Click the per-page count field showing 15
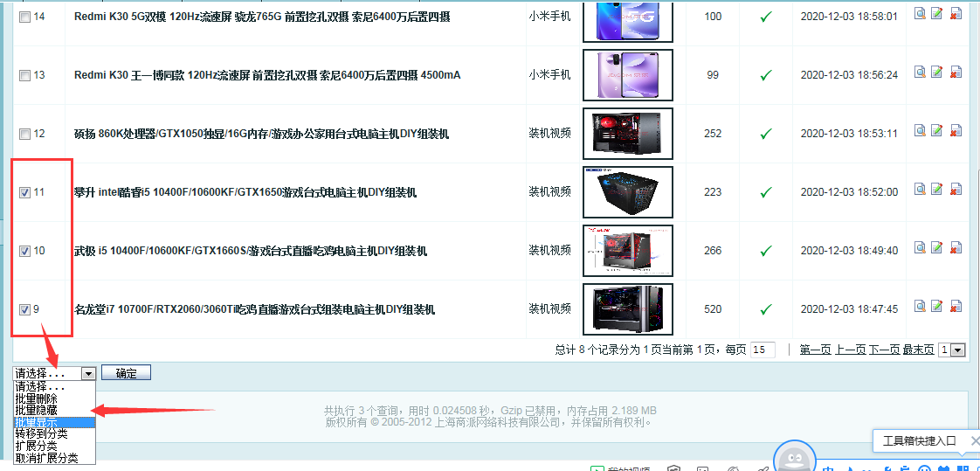The height and width of the screenshot is (471, 980). [x=763, y=350]
